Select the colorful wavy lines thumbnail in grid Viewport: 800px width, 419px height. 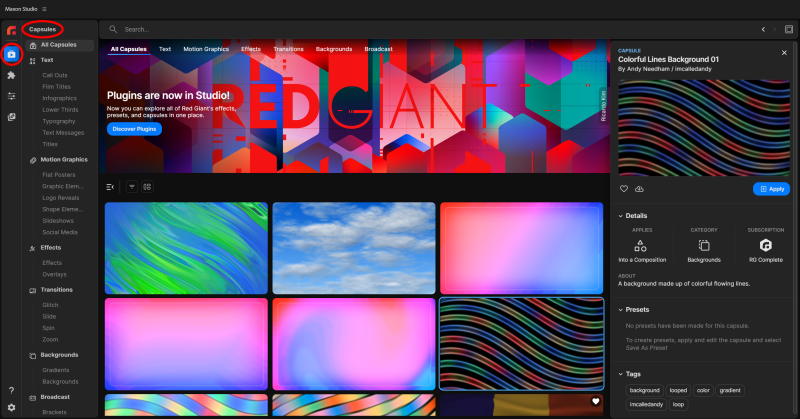521,344
